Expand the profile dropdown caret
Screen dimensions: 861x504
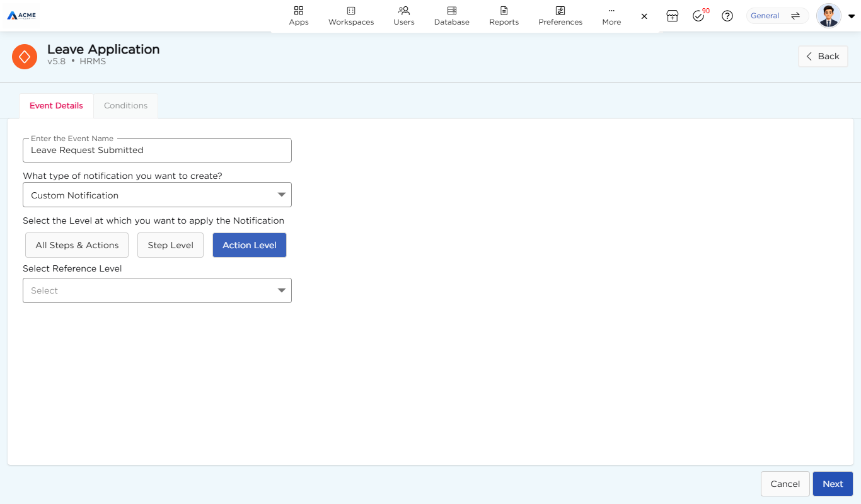[852, 16]
